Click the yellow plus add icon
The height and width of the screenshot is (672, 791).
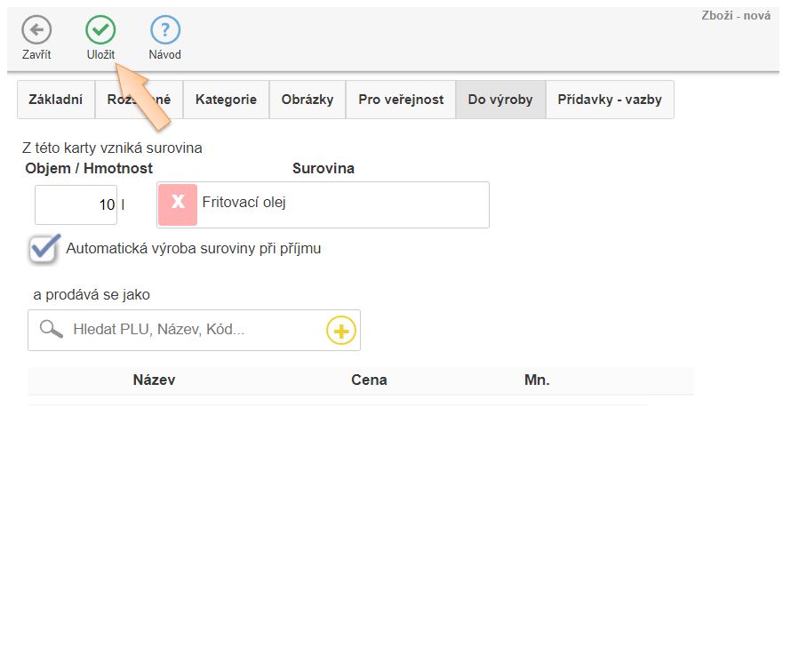341,331
